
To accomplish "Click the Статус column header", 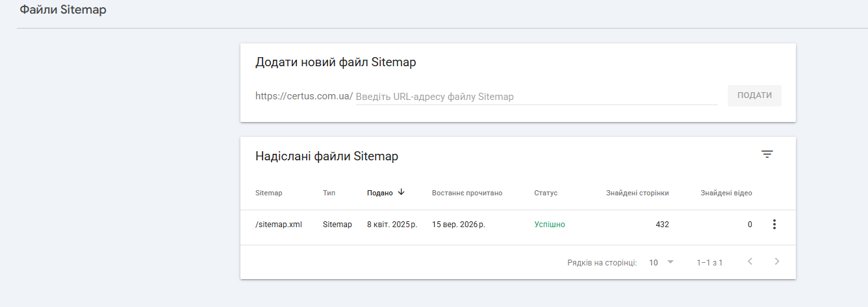I will pos(546,193).
